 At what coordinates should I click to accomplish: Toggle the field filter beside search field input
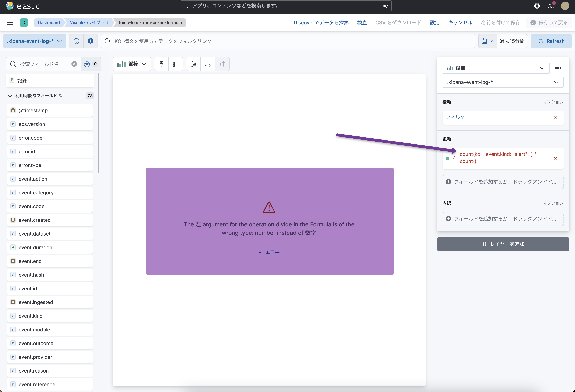(87, 64)
